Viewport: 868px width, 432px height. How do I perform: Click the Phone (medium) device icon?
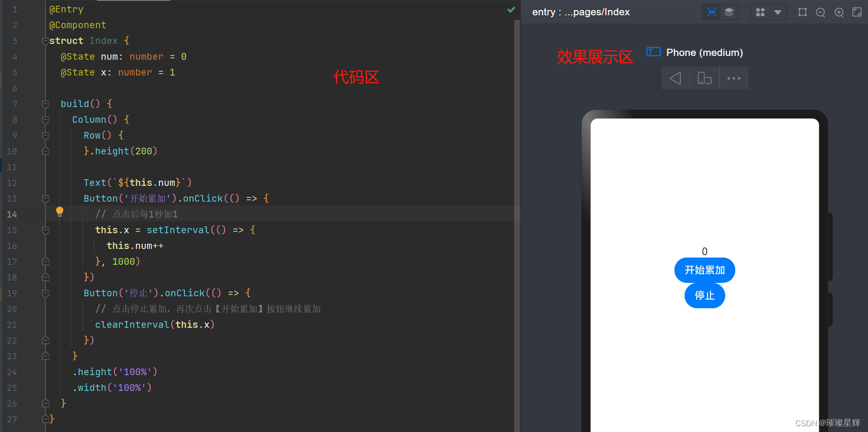(x=654, y=52)
